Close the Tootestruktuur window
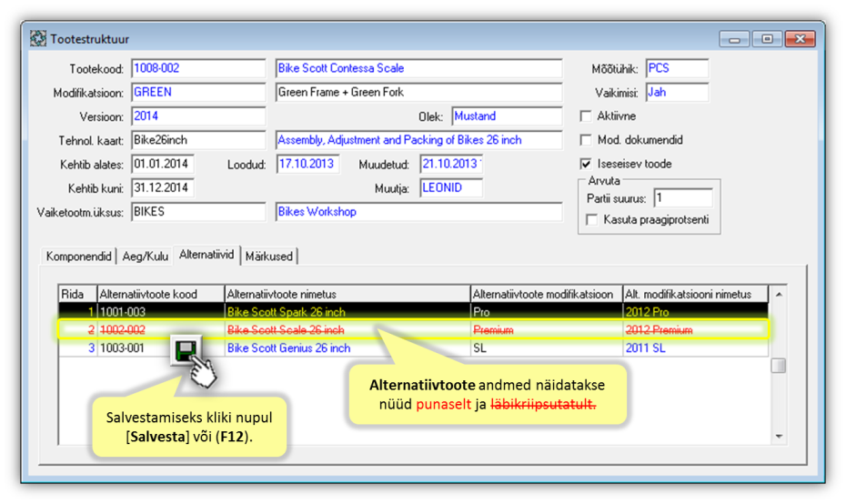The height and width of the screenshot is (504, 846). tap(801, 39)
